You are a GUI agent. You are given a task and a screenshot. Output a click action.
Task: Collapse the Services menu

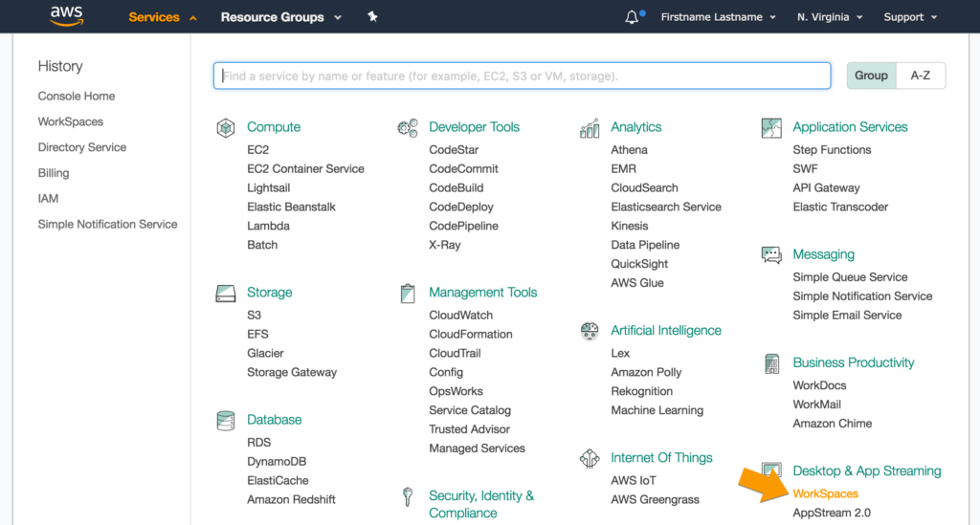(163, 17)
